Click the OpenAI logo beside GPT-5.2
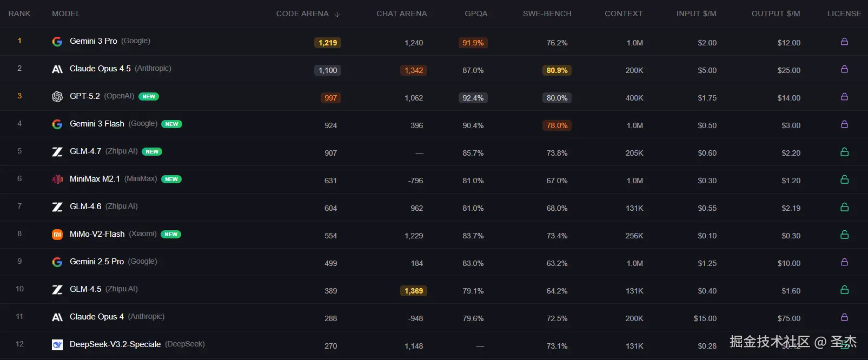Image resolution: width=868 pixels, height=360 pixels. [x=57, y=97]
